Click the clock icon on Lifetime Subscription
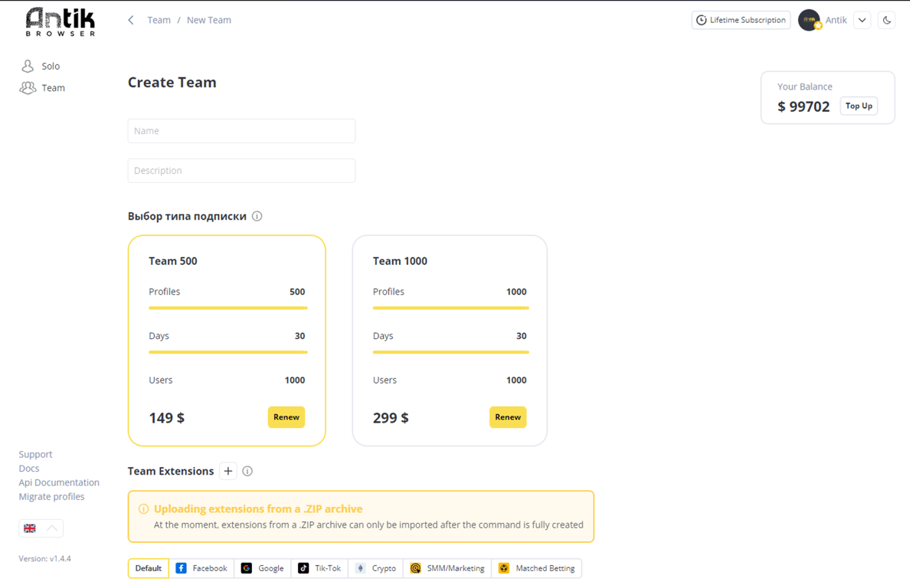Image resolution: width=910 pixels, height=588 pixels. (702, 21)
